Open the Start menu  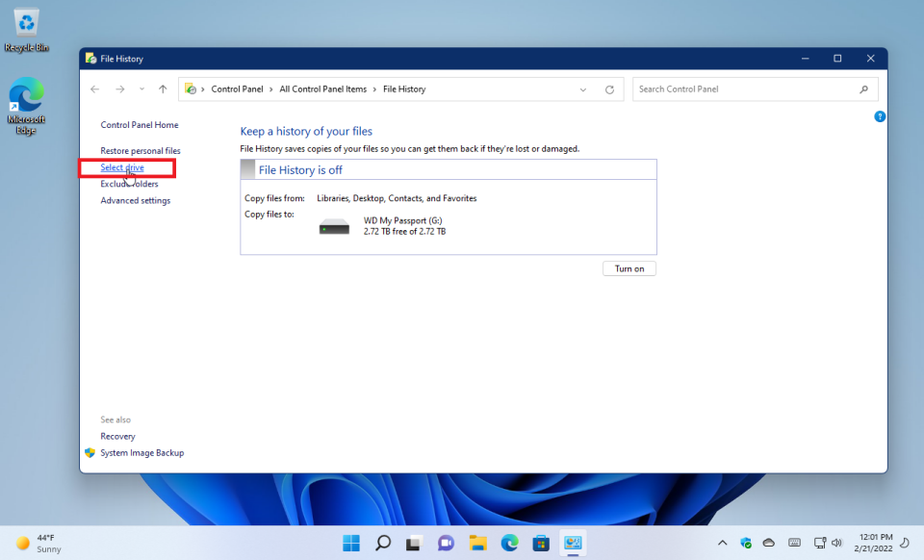pyautogui.click(x=350, y=542)
